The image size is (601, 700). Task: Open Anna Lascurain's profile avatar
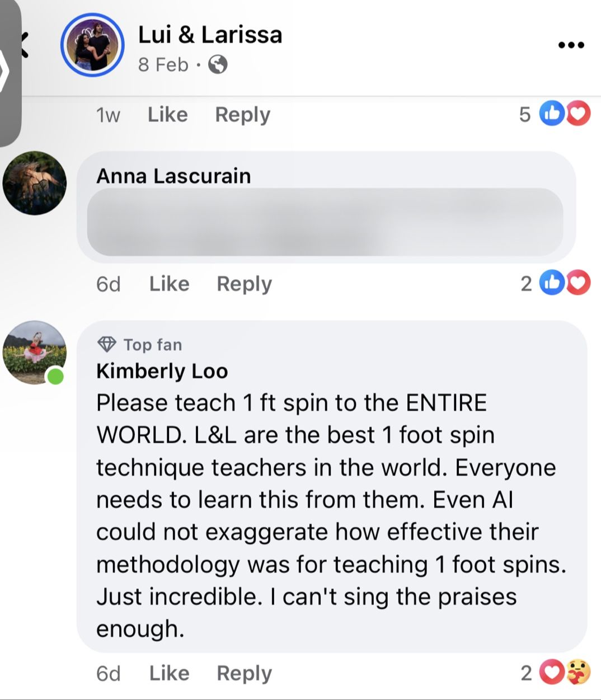[35, 183]
